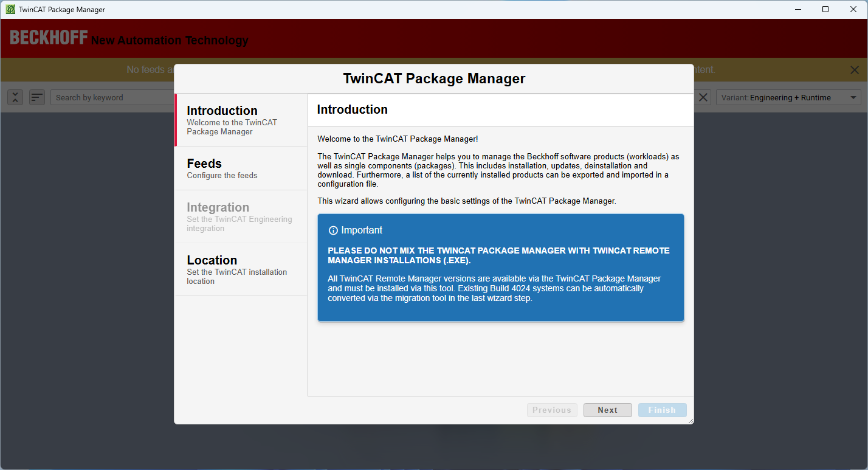Click the disabled Previous button
The image size is (868, 470).
pos(552,410)
